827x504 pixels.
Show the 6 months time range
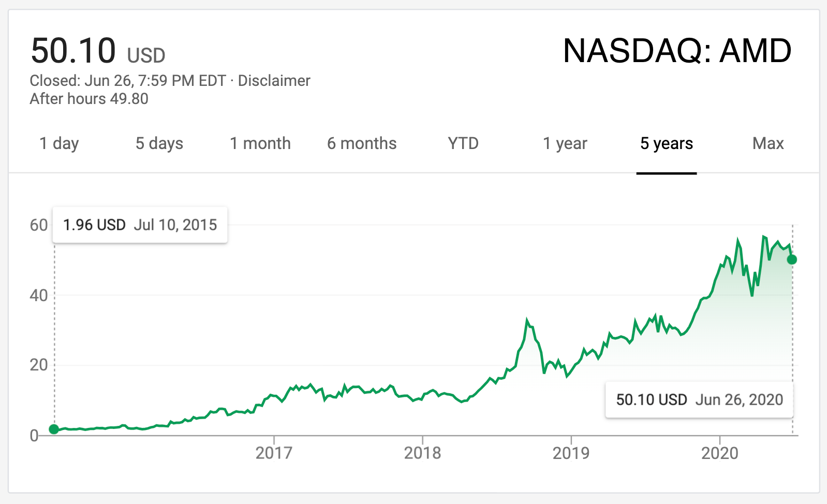pyautogui.click(x=362, y=143)
